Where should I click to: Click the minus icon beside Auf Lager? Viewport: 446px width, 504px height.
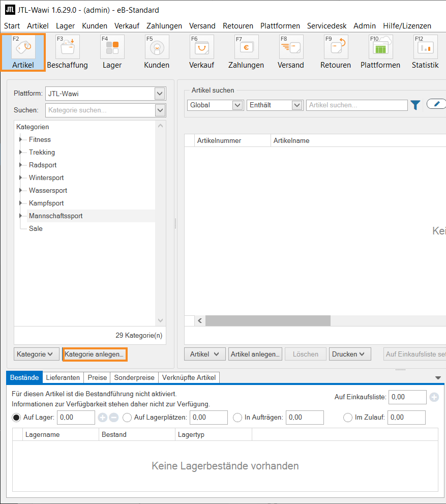coord(114,418)
